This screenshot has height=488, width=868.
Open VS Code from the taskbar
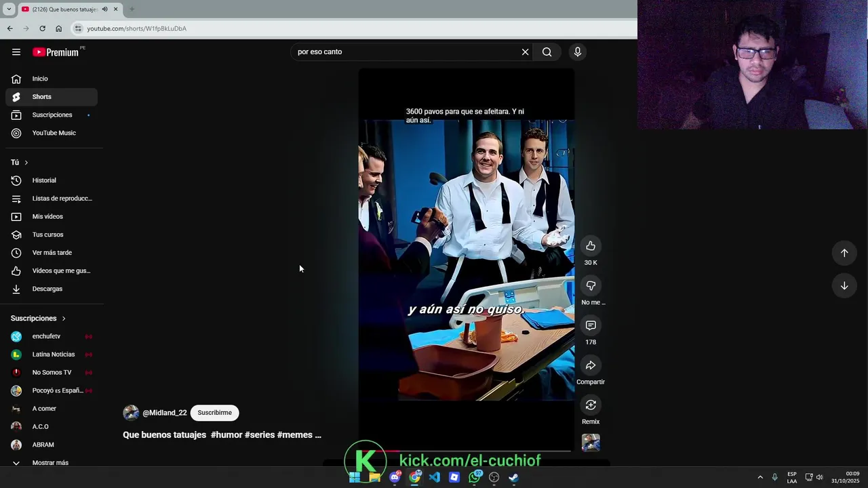tap(435, 477)
